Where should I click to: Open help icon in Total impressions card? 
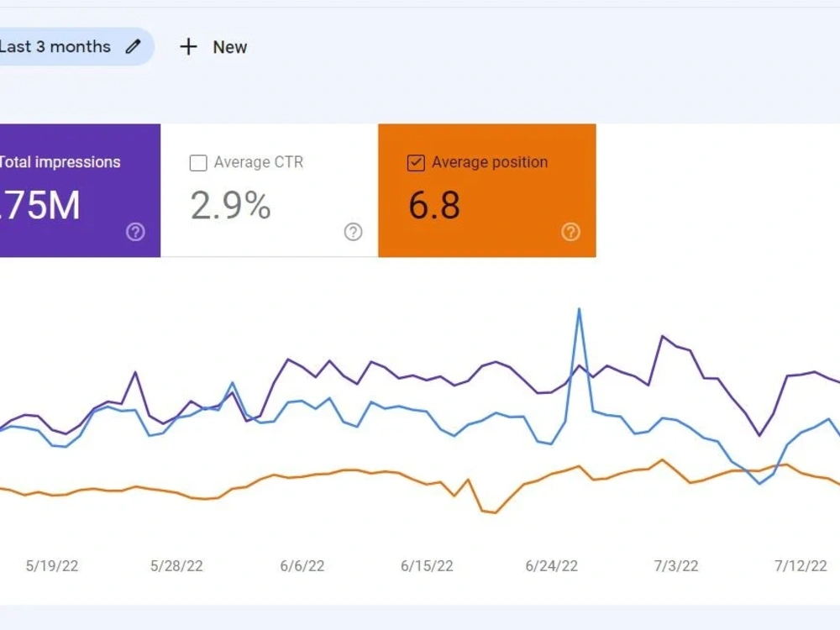(x=135, y=232)
